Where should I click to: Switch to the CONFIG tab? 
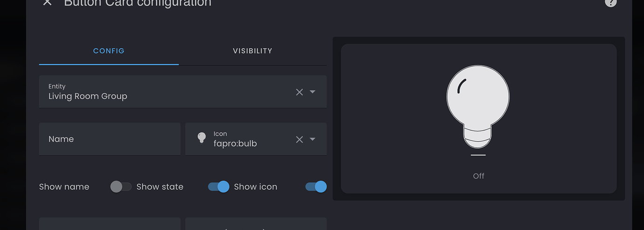tap(109, 50)
